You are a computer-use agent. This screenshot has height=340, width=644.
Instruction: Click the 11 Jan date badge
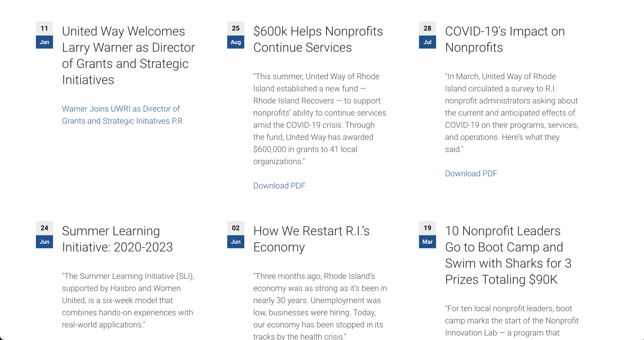tap(44, 35)
